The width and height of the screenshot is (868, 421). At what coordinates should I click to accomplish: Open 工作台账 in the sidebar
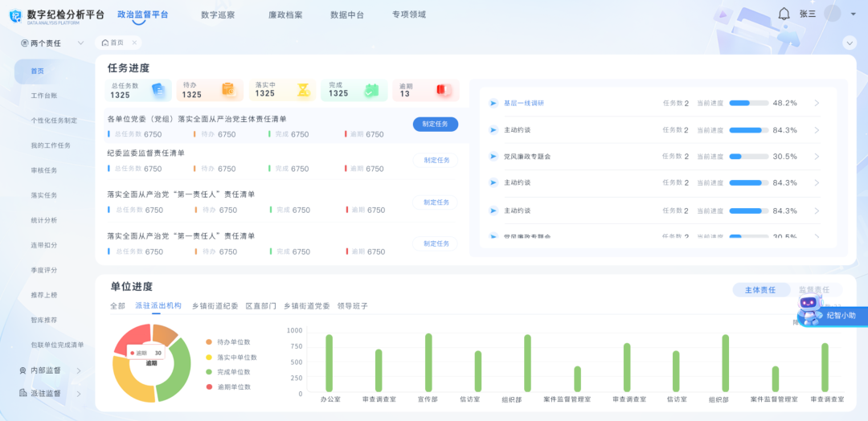pyautogui.click(x=44, y=96)
